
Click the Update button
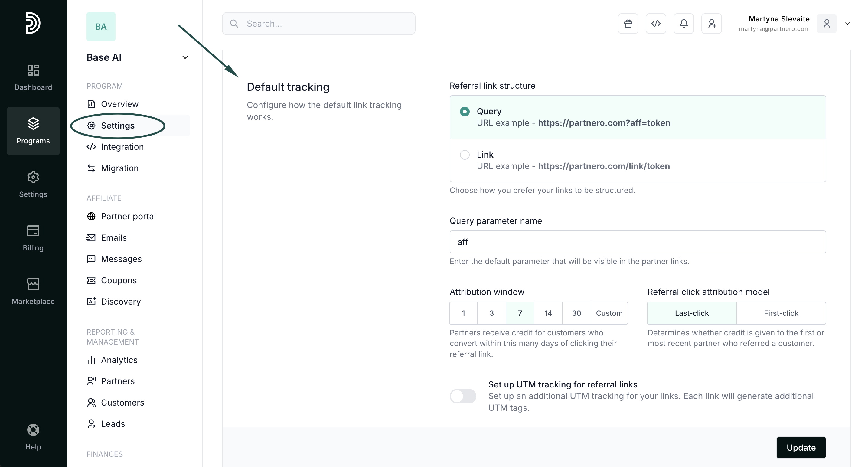pyautogui.click(x=801, y=447)
